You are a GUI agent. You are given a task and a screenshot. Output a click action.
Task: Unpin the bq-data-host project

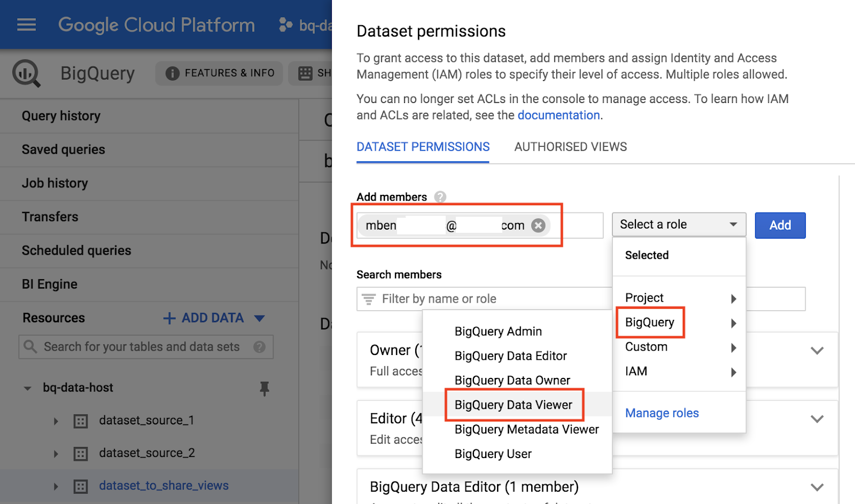(264, 388)
